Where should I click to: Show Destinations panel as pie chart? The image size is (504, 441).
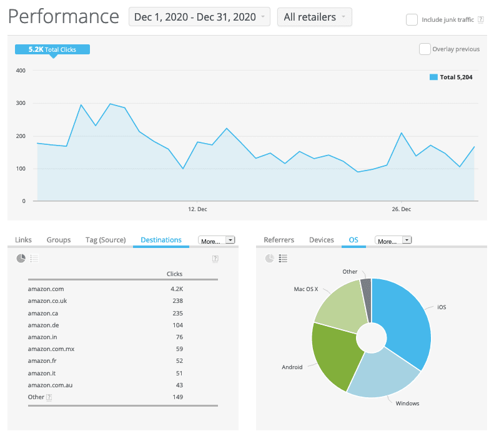point(21,258)
